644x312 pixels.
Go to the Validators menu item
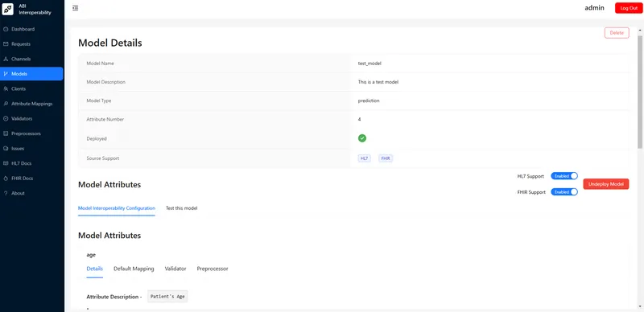(x=31, y=119)
